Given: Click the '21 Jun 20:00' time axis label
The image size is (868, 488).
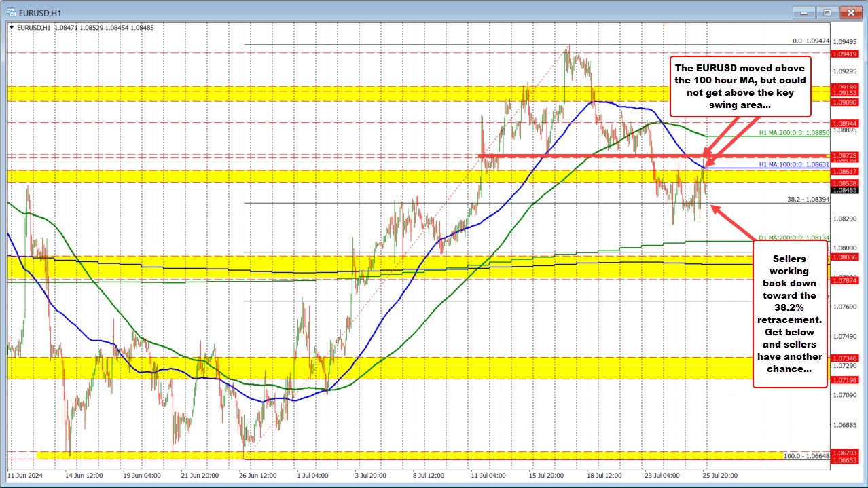Looking at the screenshot, I should (x=200, y=476).
